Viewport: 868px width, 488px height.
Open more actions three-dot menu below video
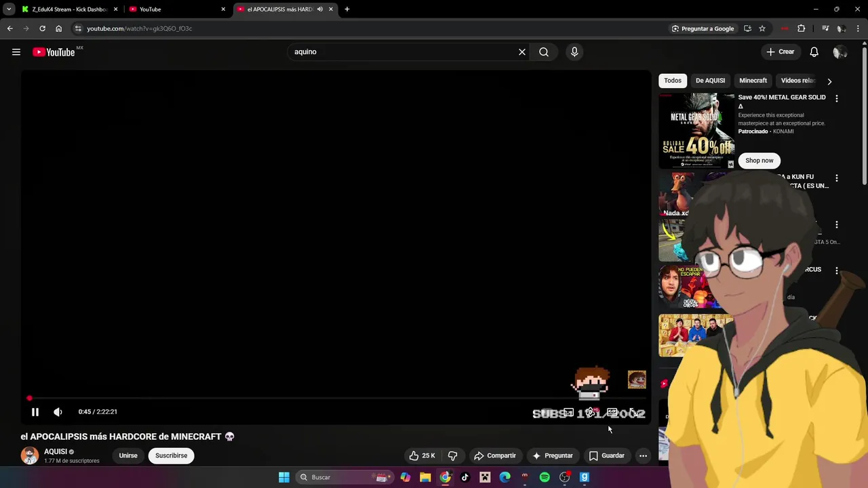pos(643,455)
